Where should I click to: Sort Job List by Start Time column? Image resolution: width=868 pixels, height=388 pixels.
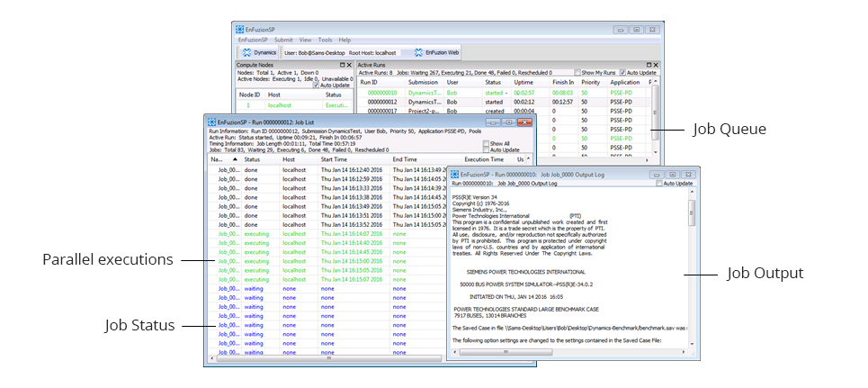(353, 159)
